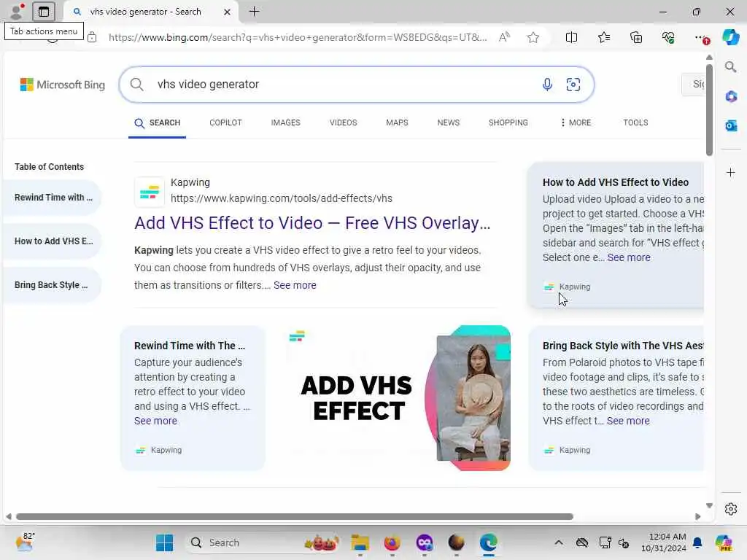747x560 pixels.
Task: Add page to favorites star icon
Action: pos(533,37)
